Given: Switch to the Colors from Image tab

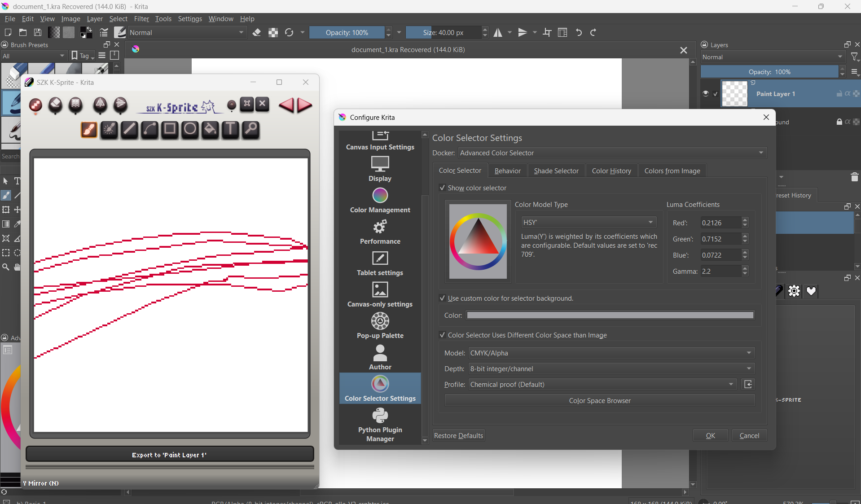Looking at the screenshot, I should 672,171.
